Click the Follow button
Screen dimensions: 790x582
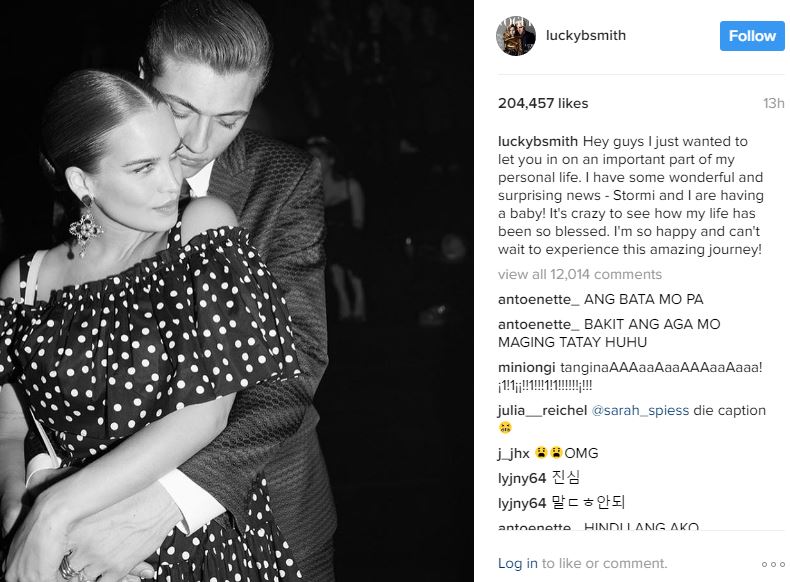pyautogui.click(x=752, y=36)
